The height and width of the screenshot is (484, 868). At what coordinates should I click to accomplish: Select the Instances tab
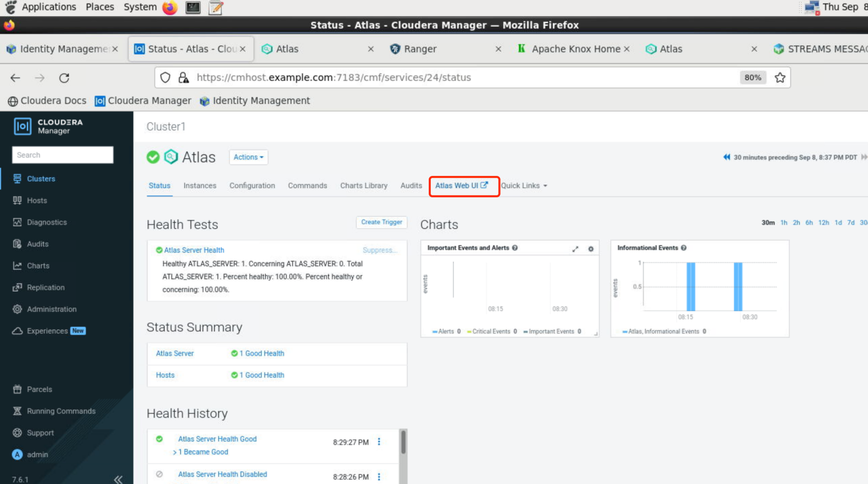click(200, 186)
